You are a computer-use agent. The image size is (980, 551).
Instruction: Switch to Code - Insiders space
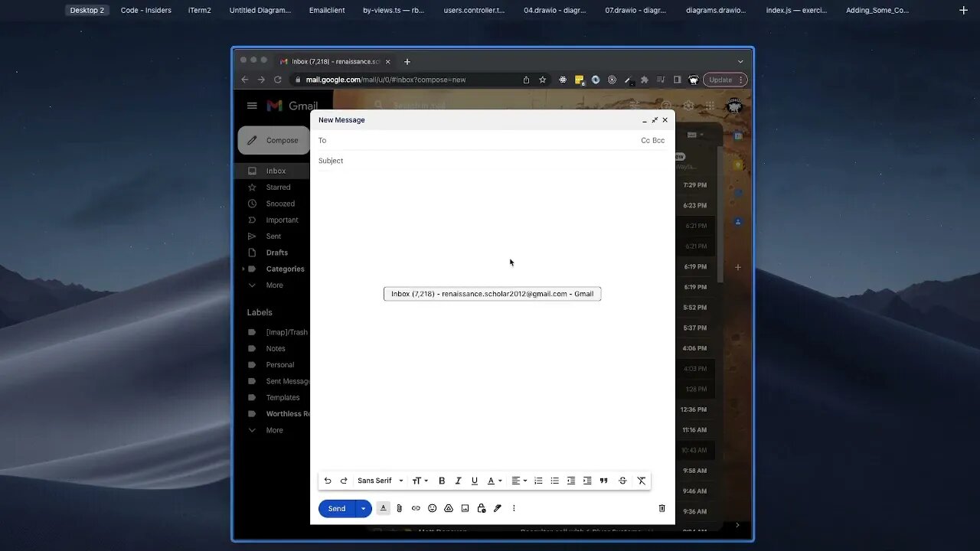coord(146,10)
